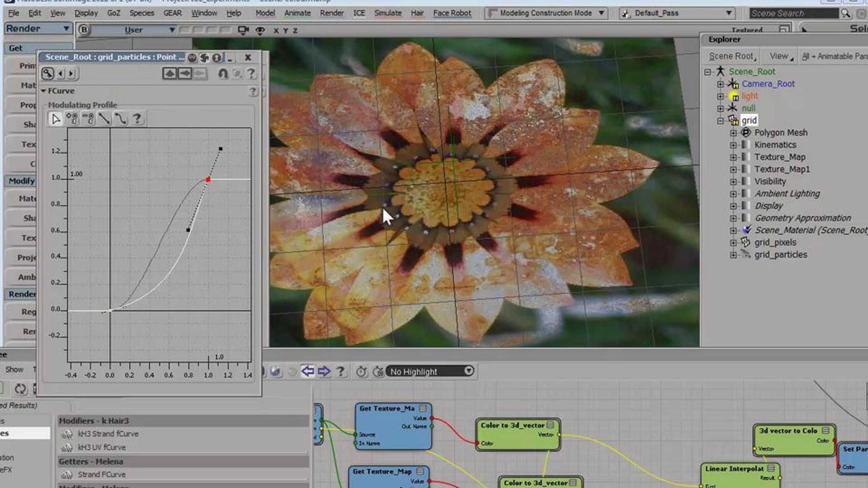This screenshot has width=868, height=488.
Task: Collapse the Scene_Root tree node
Action: [708, 72]
